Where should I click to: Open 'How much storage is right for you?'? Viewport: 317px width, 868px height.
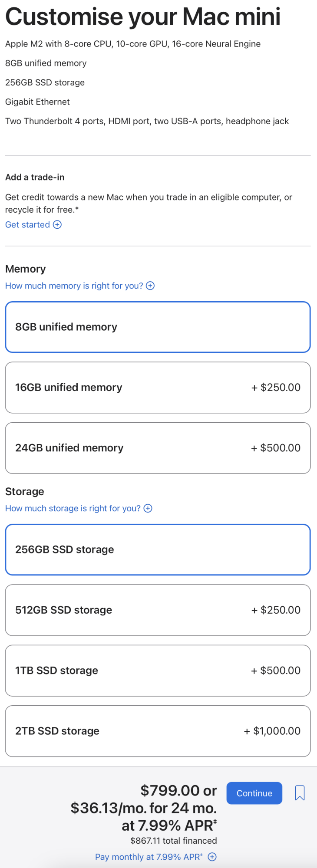pyautogui.click(x=73, y=508)
